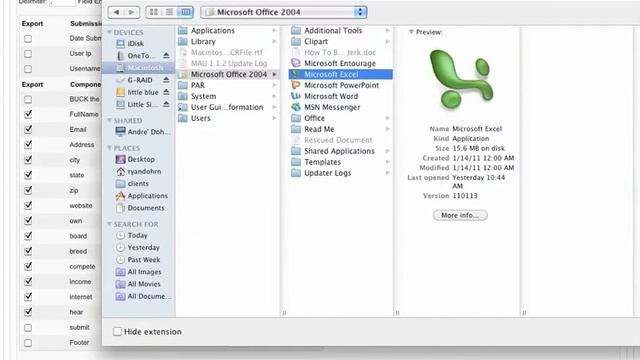Collapse the Preview disclosure triangle
This screenshot has width=640, height=360.
pyautogui.click(x=411, y=32)
